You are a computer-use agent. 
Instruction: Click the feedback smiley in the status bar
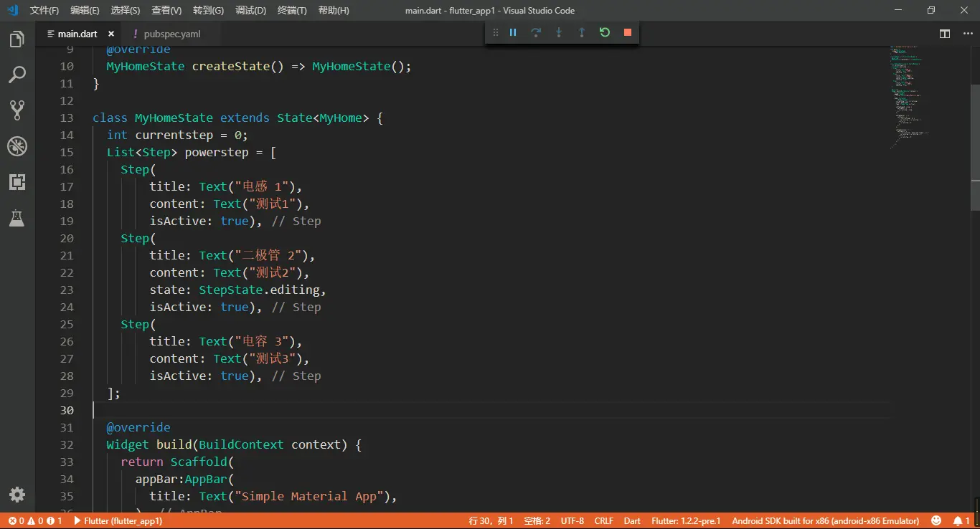click(936, 521)
